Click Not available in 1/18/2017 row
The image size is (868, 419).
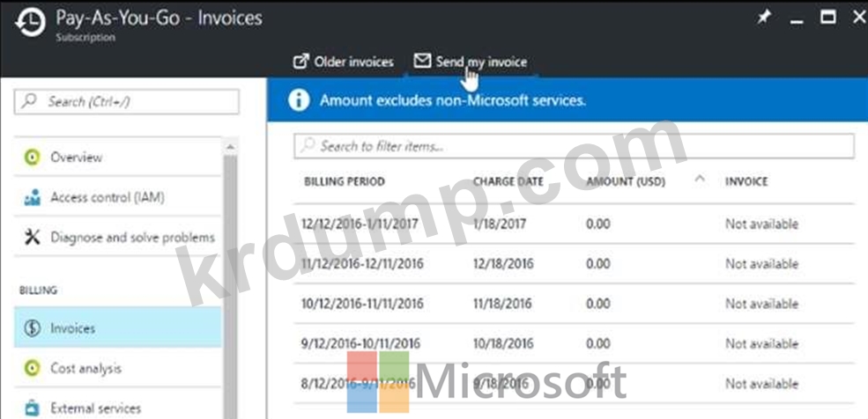point(761,224)
